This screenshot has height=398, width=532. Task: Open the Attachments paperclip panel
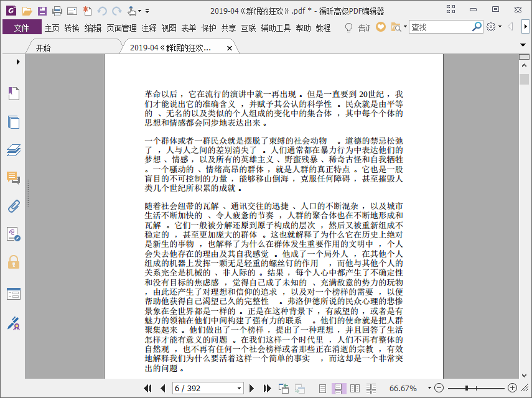(14, 206)
